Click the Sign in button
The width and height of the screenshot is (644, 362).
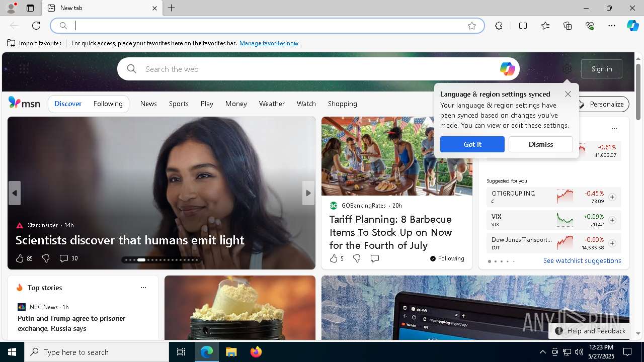(602, 69)
